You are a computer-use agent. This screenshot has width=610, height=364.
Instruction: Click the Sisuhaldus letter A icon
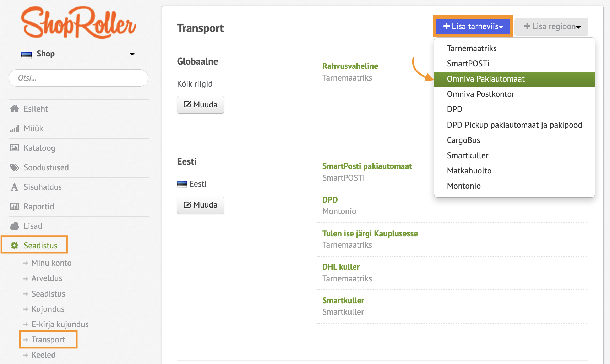(15, 187)
